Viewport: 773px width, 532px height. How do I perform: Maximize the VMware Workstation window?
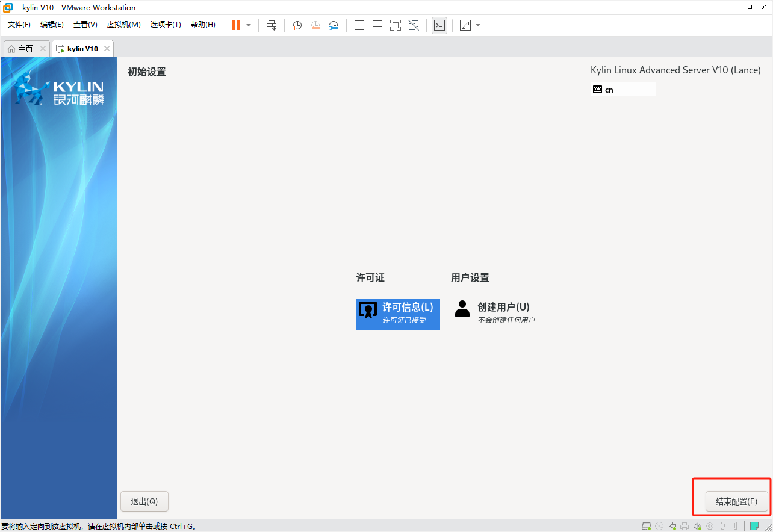coord(750,7)
